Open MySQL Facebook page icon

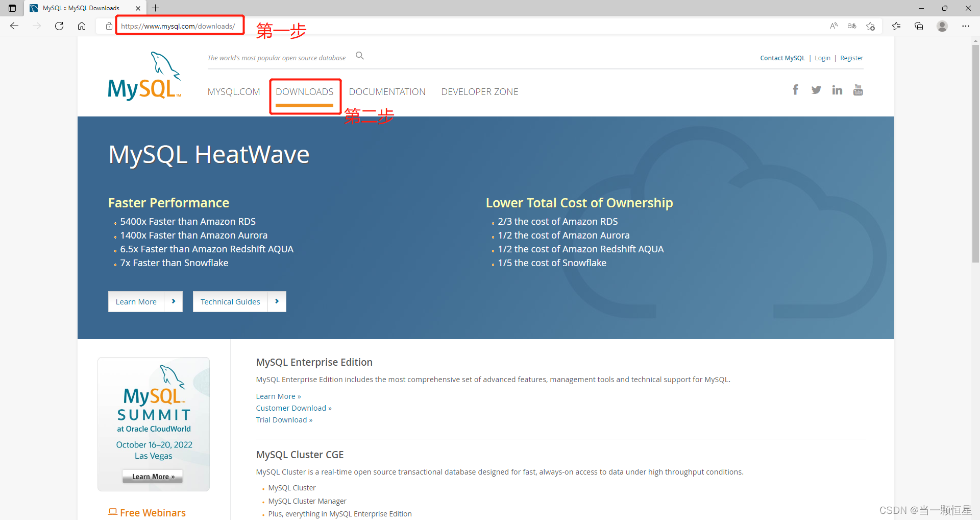(795, 90)
